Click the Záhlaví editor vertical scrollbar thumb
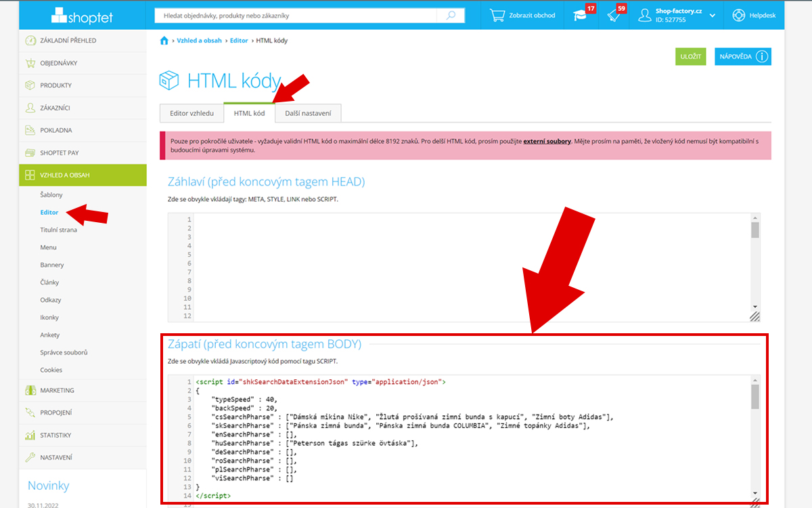Screen dimensions: 812x508 755,230
